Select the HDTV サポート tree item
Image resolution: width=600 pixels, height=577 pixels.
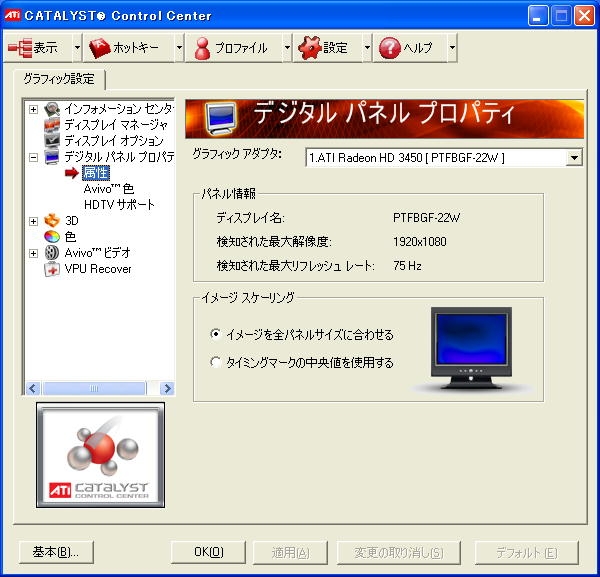click(x=119, y=205)
